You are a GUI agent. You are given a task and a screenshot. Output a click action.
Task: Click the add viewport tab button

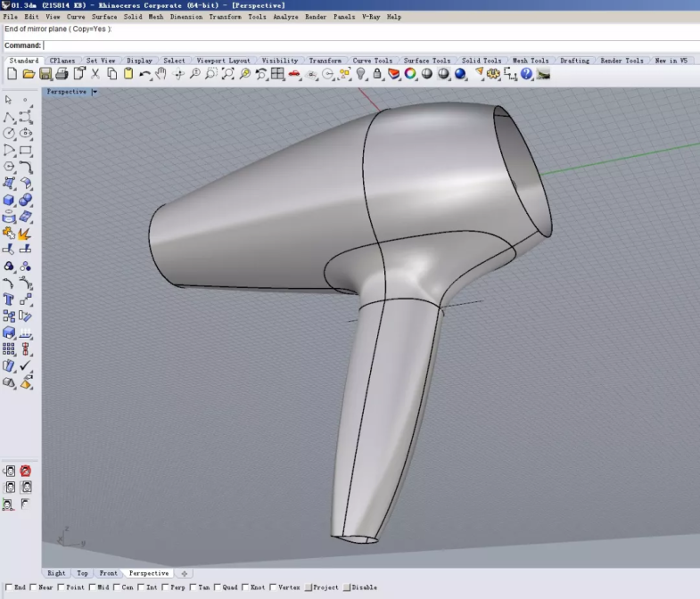[x=184, y=573]
